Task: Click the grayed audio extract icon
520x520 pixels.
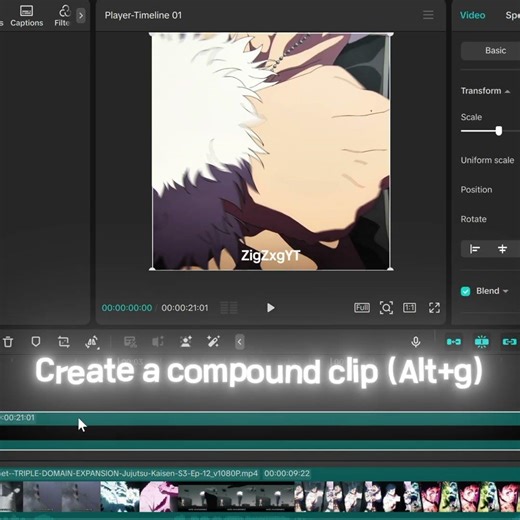Action: [x=158, y=342]
